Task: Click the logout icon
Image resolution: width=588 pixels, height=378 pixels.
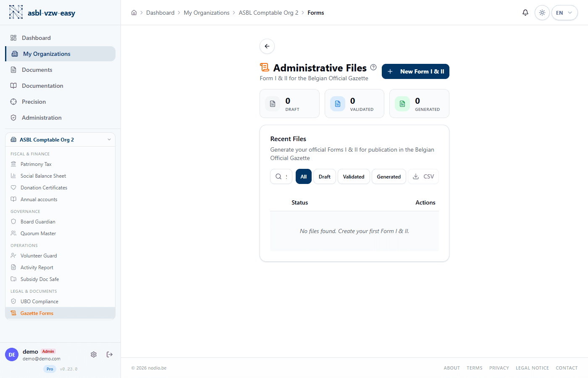Action: pyautogui.click(x=110, y=354)
